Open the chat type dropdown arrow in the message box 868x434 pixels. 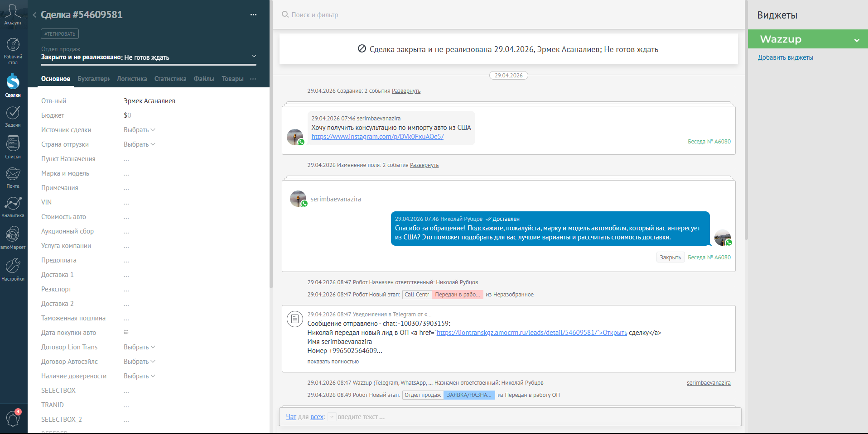click(332, 417)
